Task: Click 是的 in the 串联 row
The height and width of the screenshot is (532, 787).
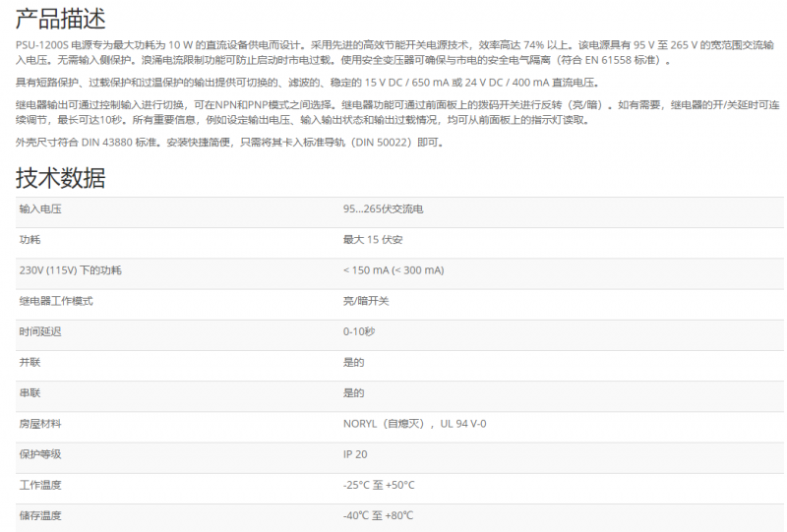Action: [353, 393]
